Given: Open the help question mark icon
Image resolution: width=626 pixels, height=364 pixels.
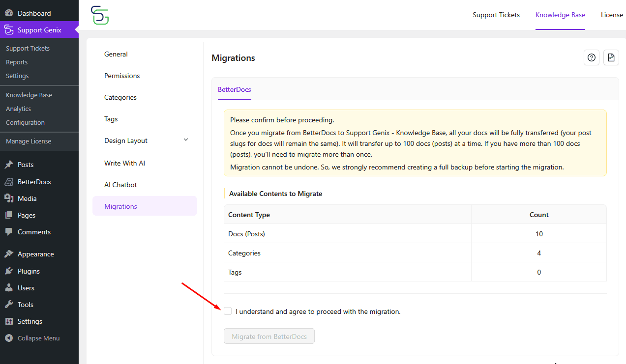Looking at the screenshot, I should 592,57.
